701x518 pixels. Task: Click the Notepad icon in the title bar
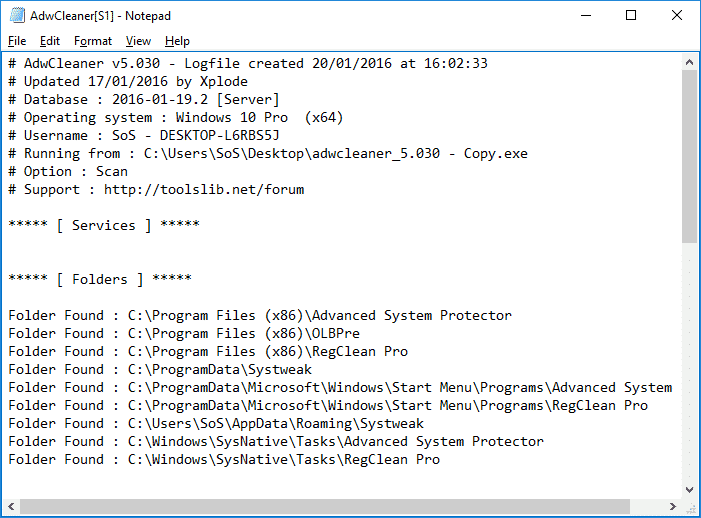click(15, 15)
